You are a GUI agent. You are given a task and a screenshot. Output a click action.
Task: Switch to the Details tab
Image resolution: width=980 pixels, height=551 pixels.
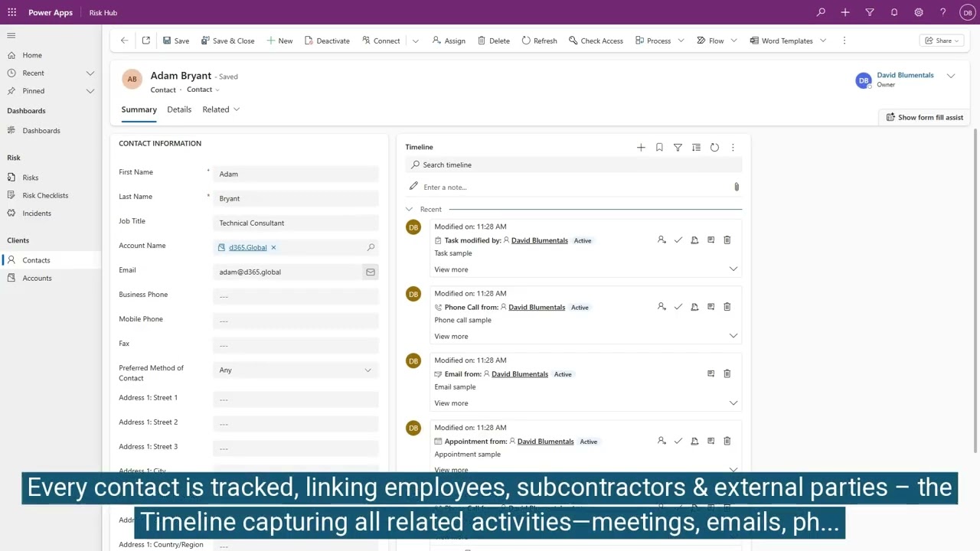(x=179, y=109)
